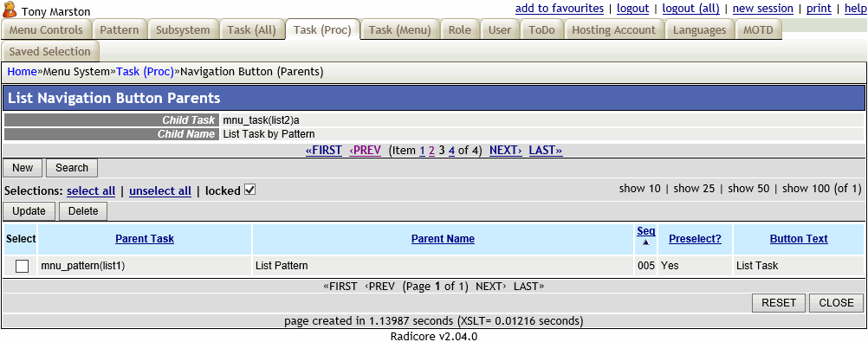The width and height of the screenshot is (868, 342).
Task: Go to Home in breadcrumb
Action: click(22, 71)
